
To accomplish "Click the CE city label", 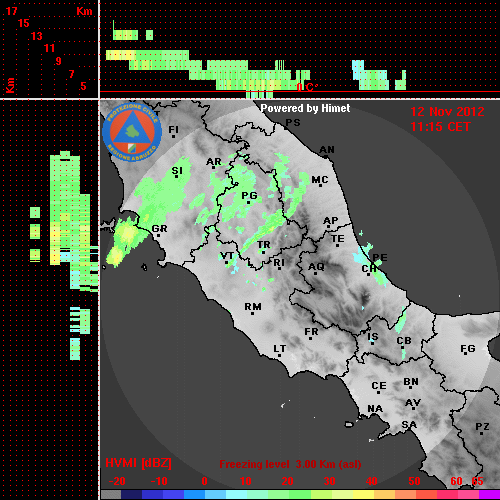I will click(379, 386).
